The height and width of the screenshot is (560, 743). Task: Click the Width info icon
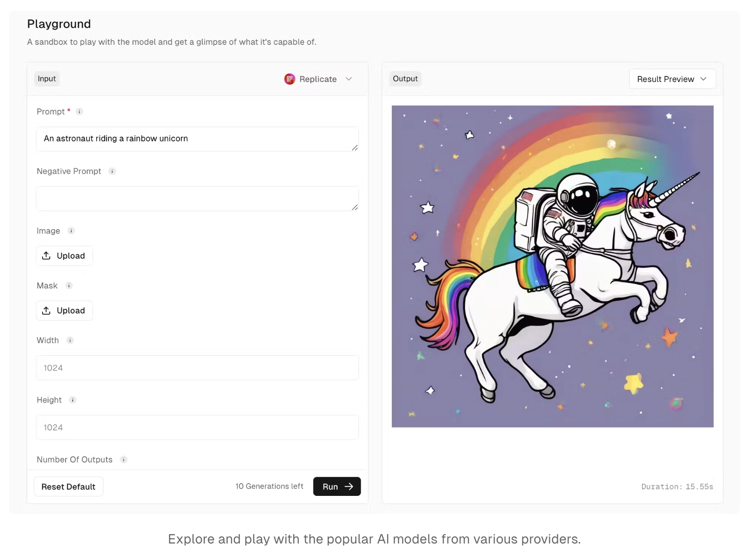pos(70,340)
